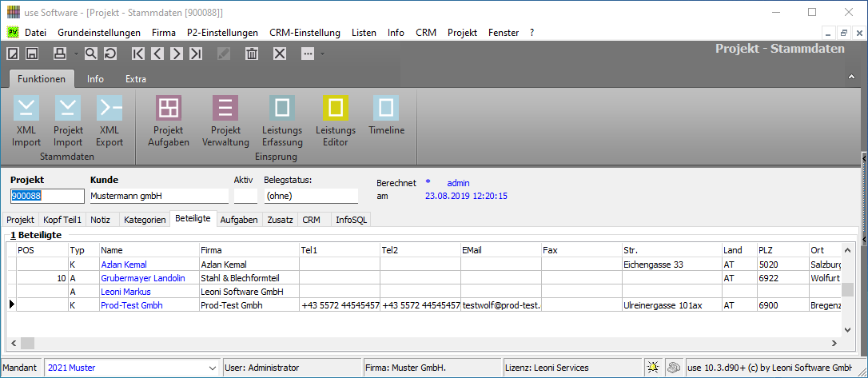Open the Grubermayer Landolin name link

pyautogui.click(x=143, y=278)
